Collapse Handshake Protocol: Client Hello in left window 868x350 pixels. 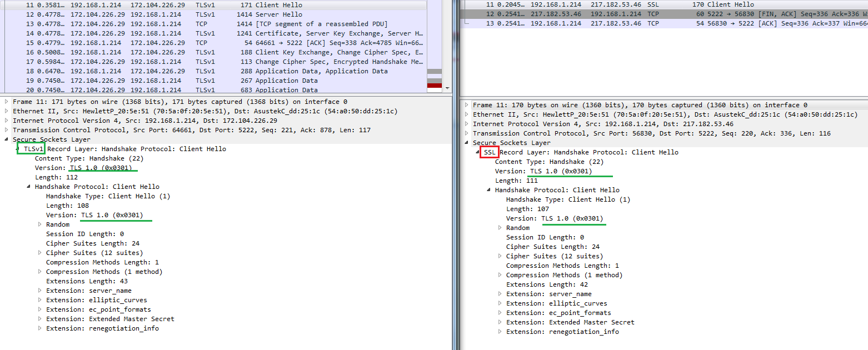pos(29,187)
